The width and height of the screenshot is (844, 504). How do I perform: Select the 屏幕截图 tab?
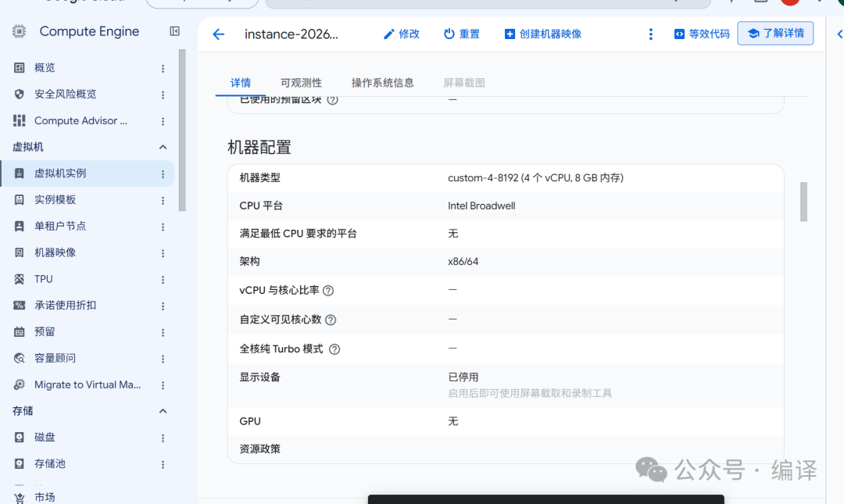(464, 83)
